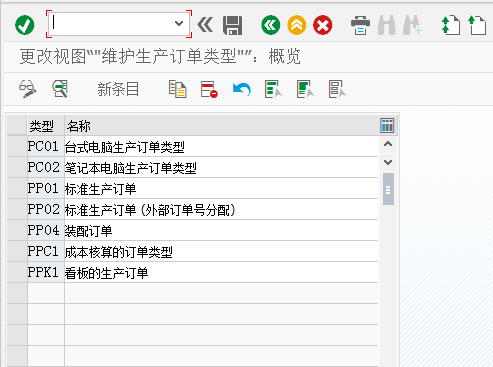Viewport: 493px width, 367px height.
Task: Delete entry with the red-minus icon
Action: tap(209, 89)
